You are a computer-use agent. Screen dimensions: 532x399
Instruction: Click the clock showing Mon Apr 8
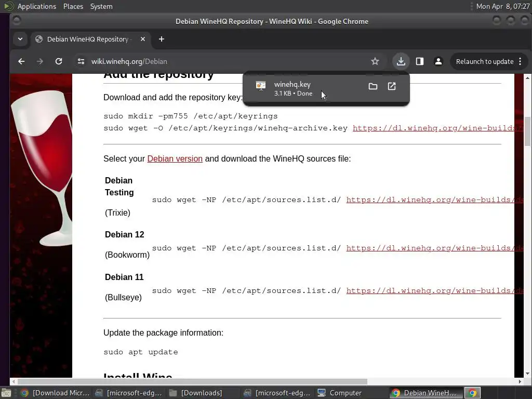point(502,6)
